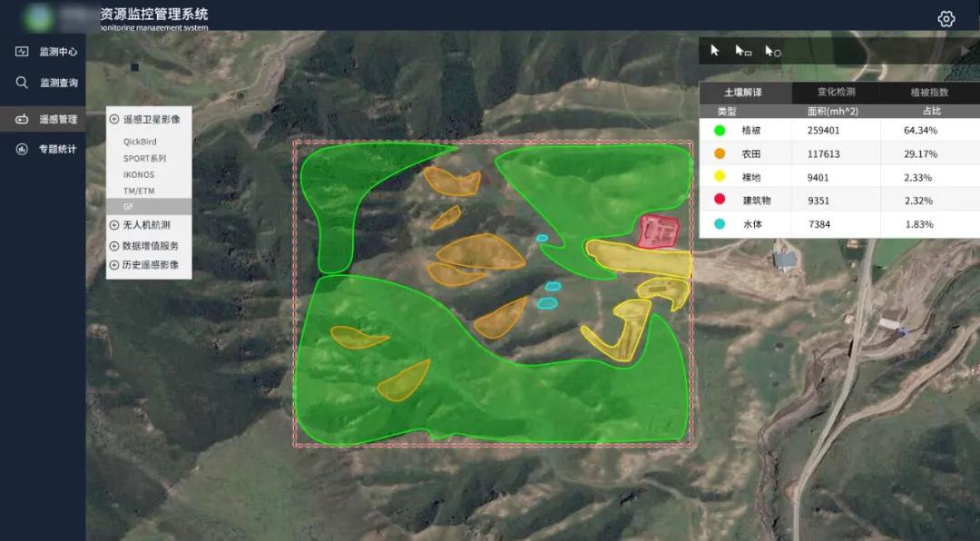Image resolution: width=980 pixels, height=541 pixels.
Task: Open the settings gear icon
Action: point(946,19)
